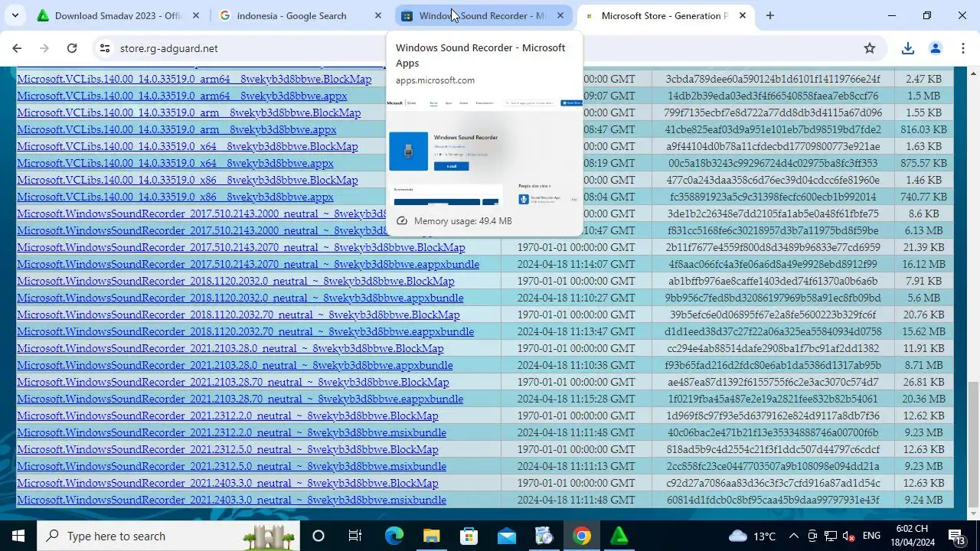This screenshot has height=551, width=980.
Task: Click the 875.57 KB size cell
Action: (923, 163)
